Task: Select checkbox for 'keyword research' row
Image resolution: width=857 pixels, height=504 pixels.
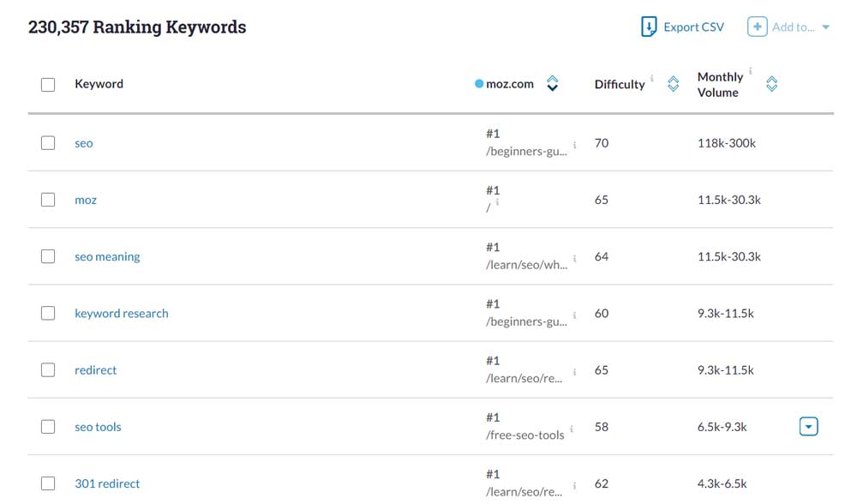Action: pos(48,313)
